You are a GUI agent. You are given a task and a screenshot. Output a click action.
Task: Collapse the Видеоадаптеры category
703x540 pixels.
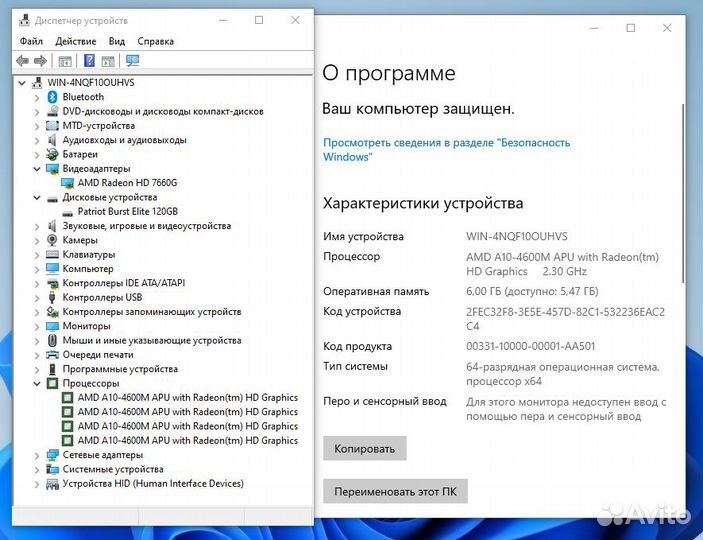click(37, 169)
